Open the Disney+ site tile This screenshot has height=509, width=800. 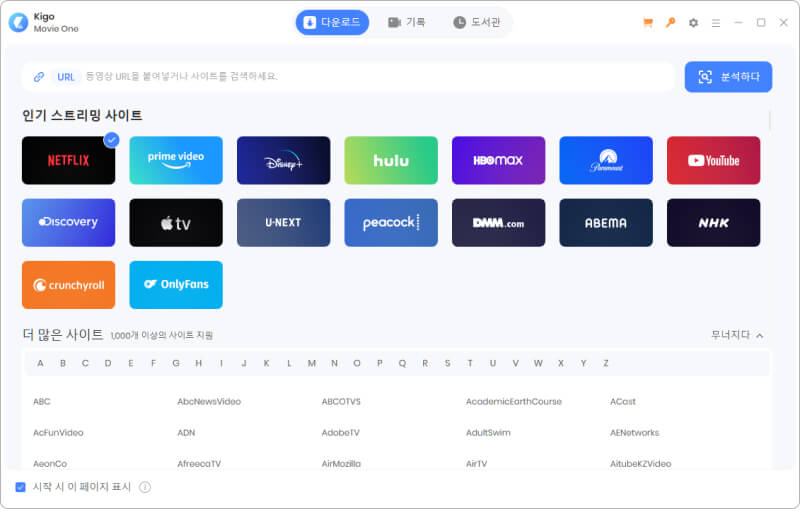tap(284, 160)
